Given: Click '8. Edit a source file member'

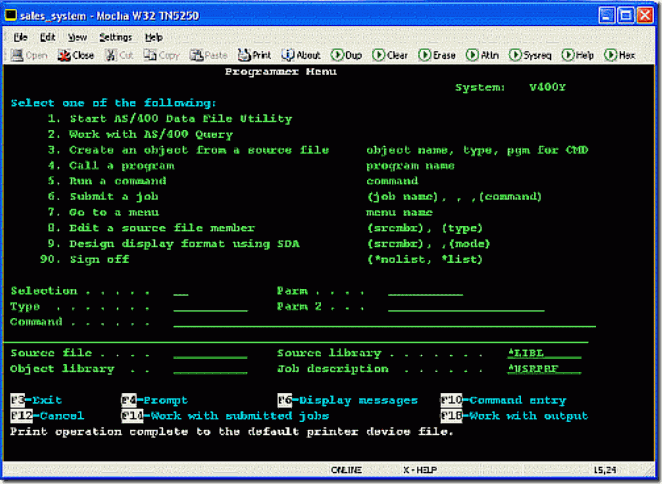Looking at the screenshot, I should (151, 228).
